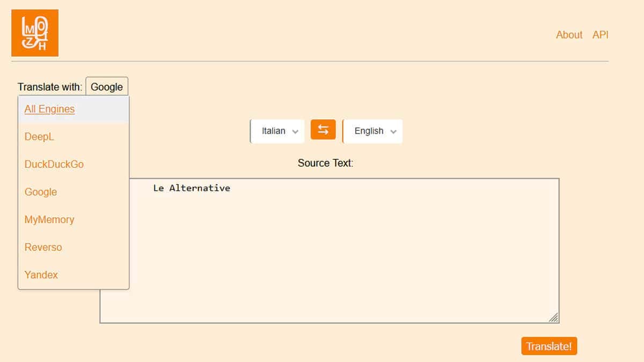Open the API page

pos(601,34)
